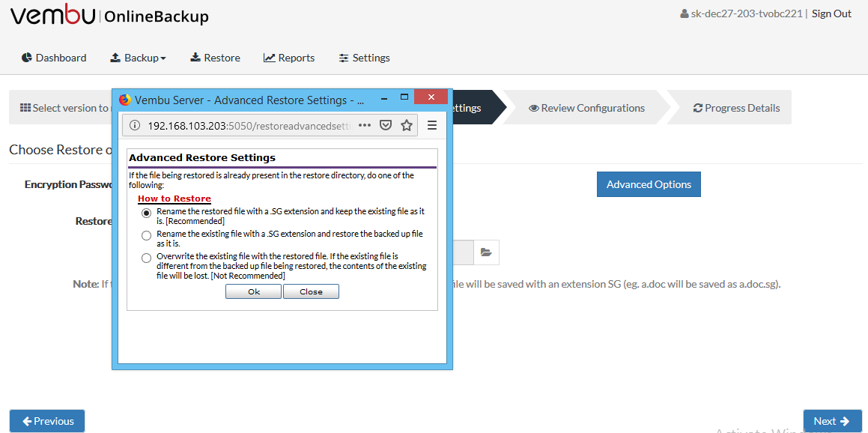Viewport: 868px width, 433px height.
Task: Click the Save to Pocket icon
Action: tap(386, 125)
